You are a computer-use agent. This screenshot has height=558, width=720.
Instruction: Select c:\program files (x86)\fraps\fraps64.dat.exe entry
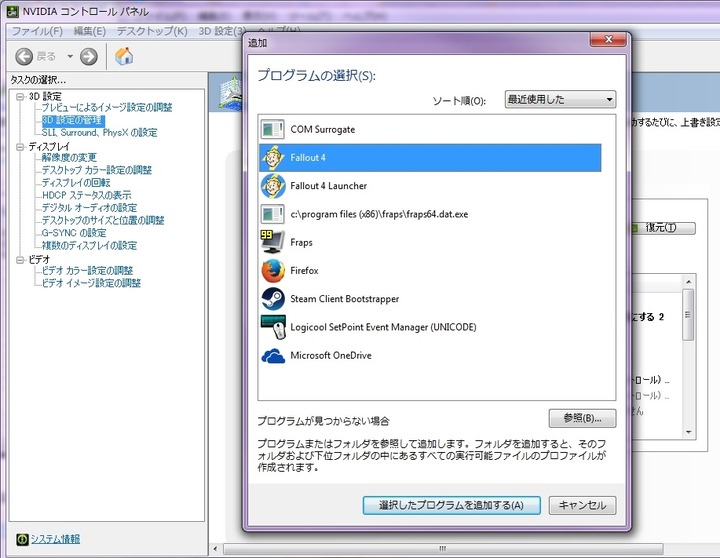(379, 214)
